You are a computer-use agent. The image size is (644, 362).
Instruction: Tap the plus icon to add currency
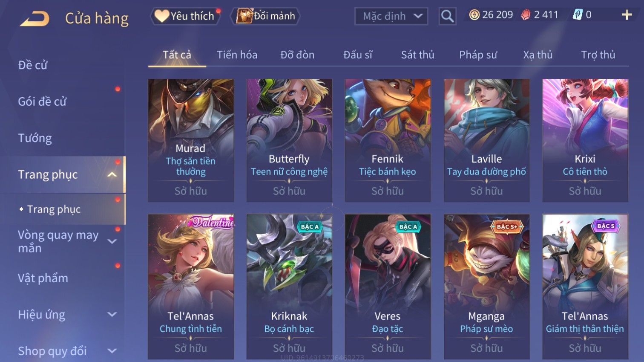point(627,15)
